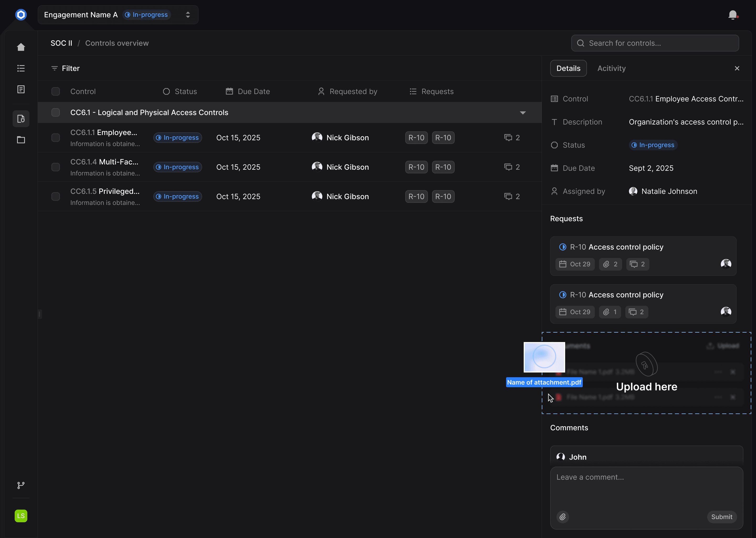
Task: Click attachments count on first request card
Action: tap(610, 264)
